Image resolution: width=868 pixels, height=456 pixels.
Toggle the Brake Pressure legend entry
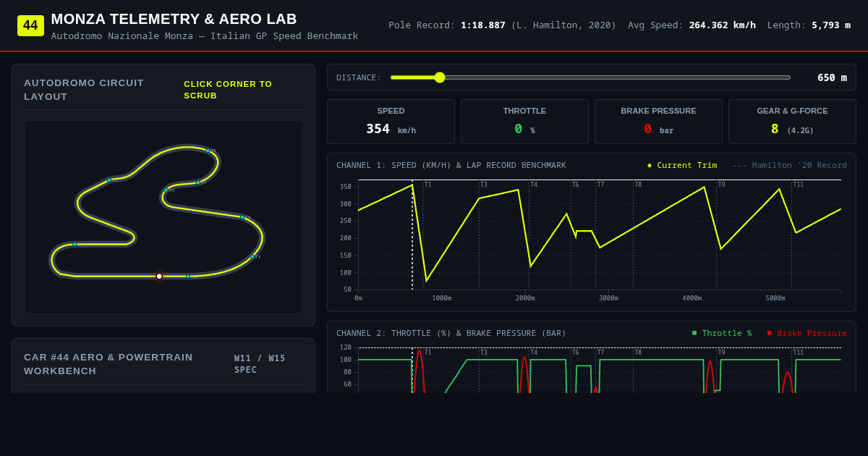(x=807, y=333)
